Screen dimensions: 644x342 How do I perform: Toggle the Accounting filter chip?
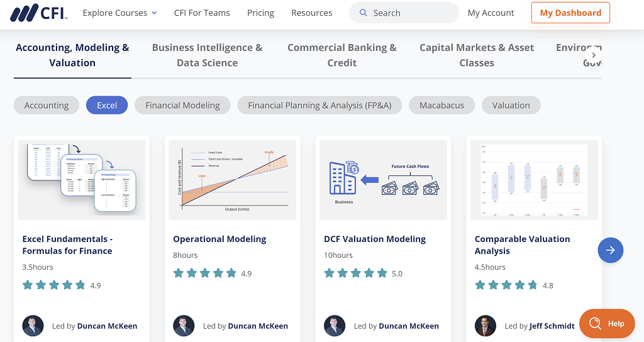(x=47, y=105)
